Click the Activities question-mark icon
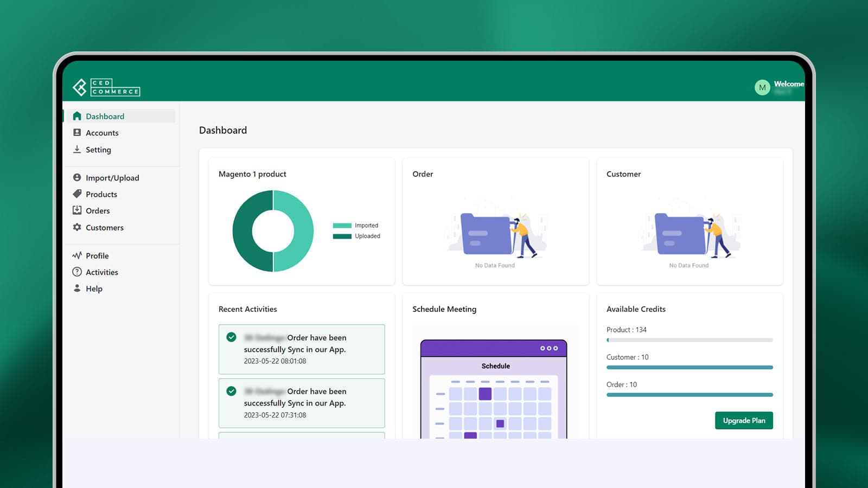The width and height of the screenshot is (868, 488). tap(78, 272)
